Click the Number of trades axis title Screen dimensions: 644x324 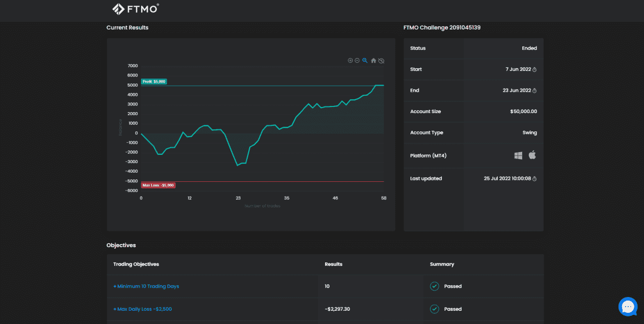[x=262, y=206]
